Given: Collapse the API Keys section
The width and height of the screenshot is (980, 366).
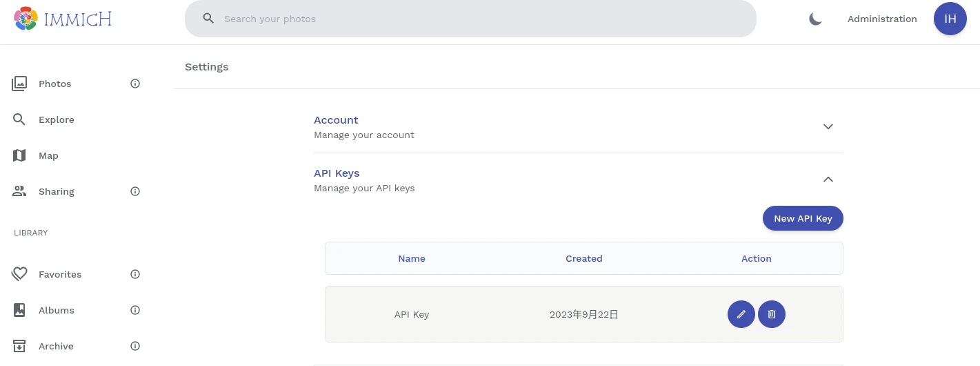Looking at the screenshot, I should click(x=828, y=180).
